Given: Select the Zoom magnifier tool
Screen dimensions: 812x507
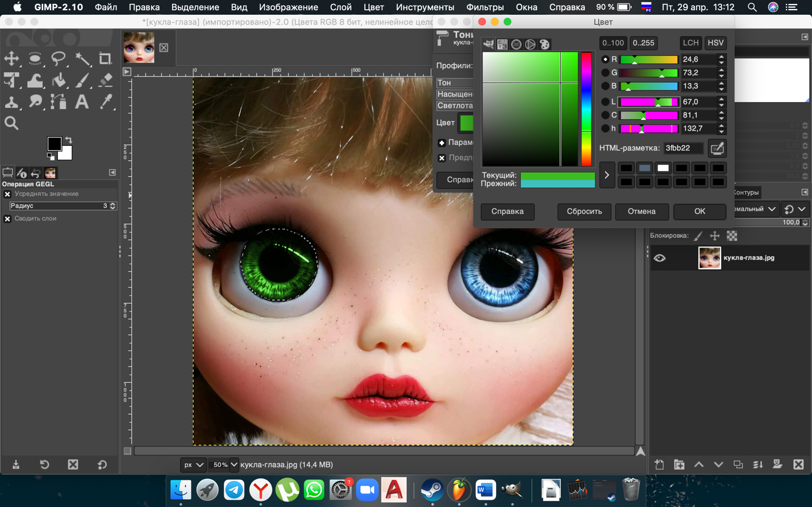Looking at the screenshot, I should point(11,123).
